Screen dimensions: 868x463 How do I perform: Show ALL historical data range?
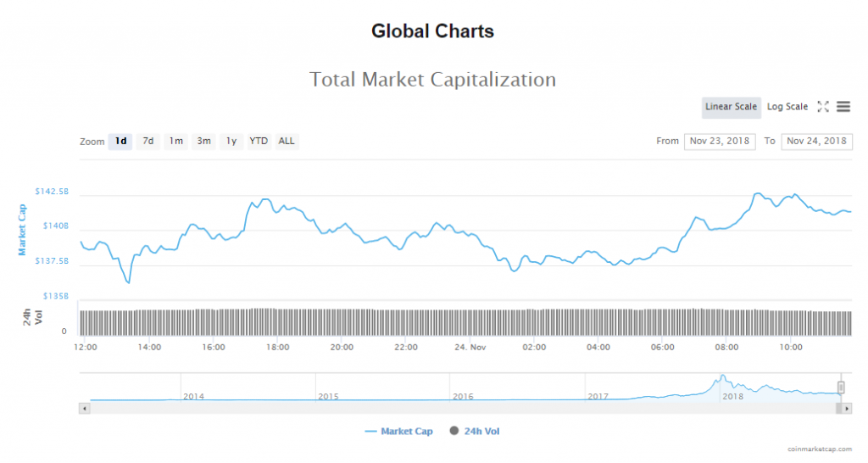click(x=287, y=141)
